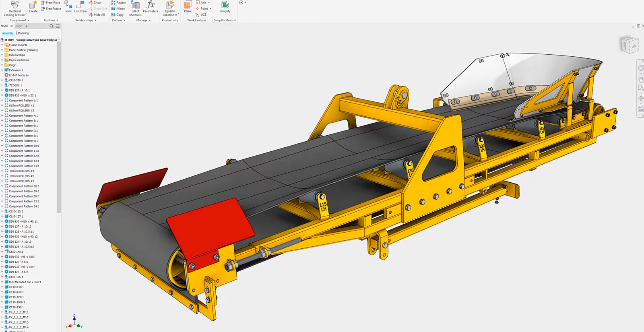644x332 pixels.
Task: Expand the Manage panel dropdown
Action: (143, 20)
